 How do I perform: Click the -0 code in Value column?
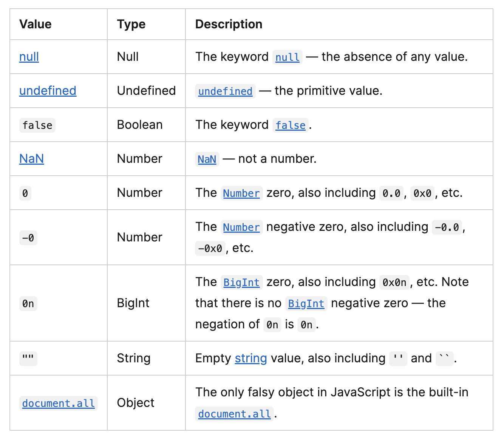point(28,238)
